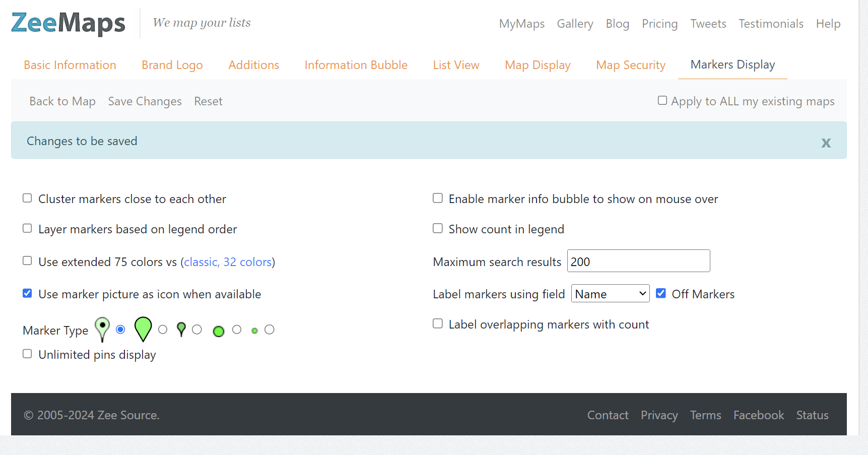868x455 pixels.
Task: Click the ZeeMaps logo
Action: [68, 22]
